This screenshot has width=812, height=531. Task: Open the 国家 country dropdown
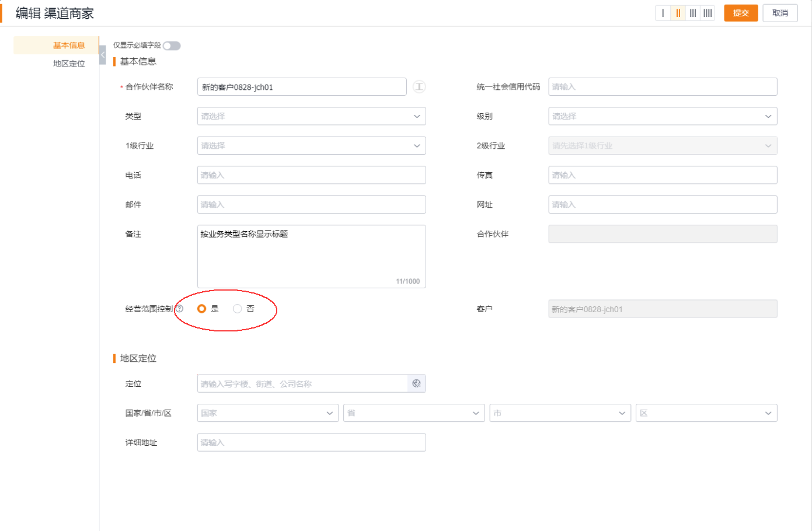[267, 413]
